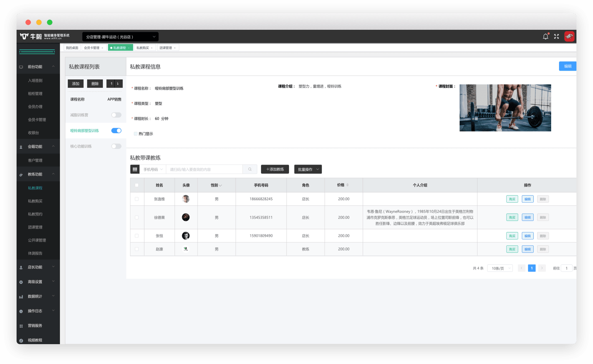Click 购买 for coach 张逸维
The height and width of the screenshot is (364, 593).
[x=512, y=199]
